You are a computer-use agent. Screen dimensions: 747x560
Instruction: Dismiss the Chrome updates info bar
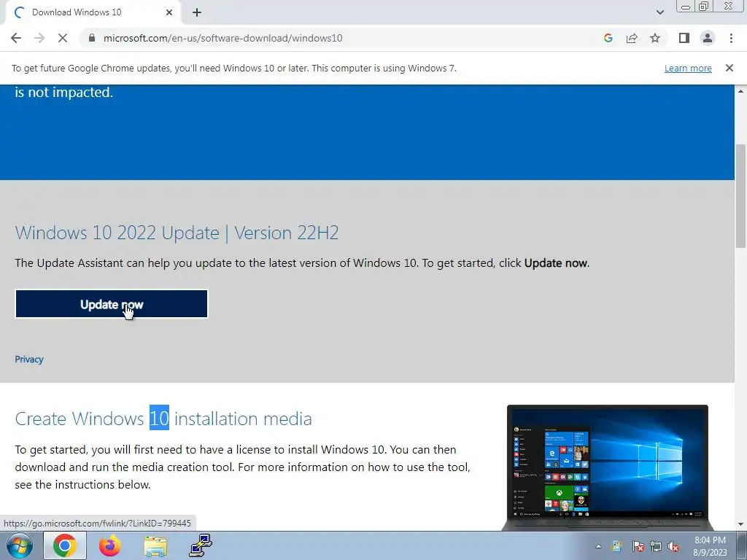(729, 68)
